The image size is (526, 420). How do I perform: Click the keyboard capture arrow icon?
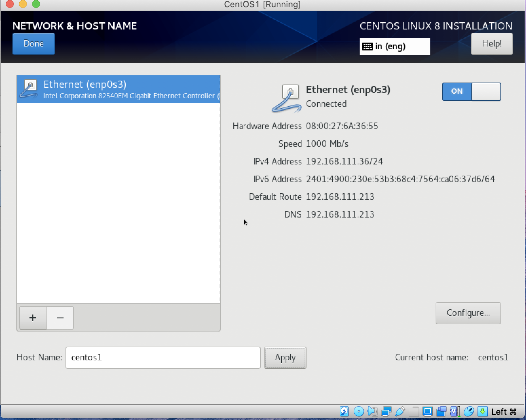[482, 411]
